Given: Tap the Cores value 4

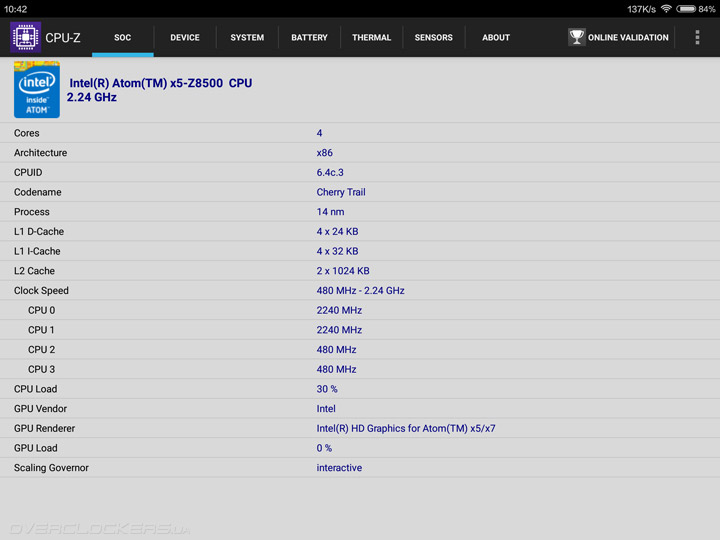Looking at the screenshot, I should (x=319, y=133).
